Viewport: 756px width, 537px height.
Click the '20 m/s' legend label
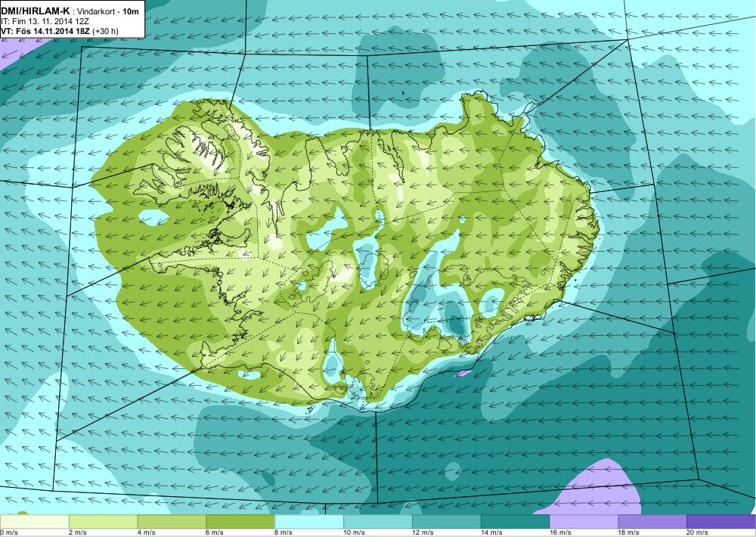(698, 532)
